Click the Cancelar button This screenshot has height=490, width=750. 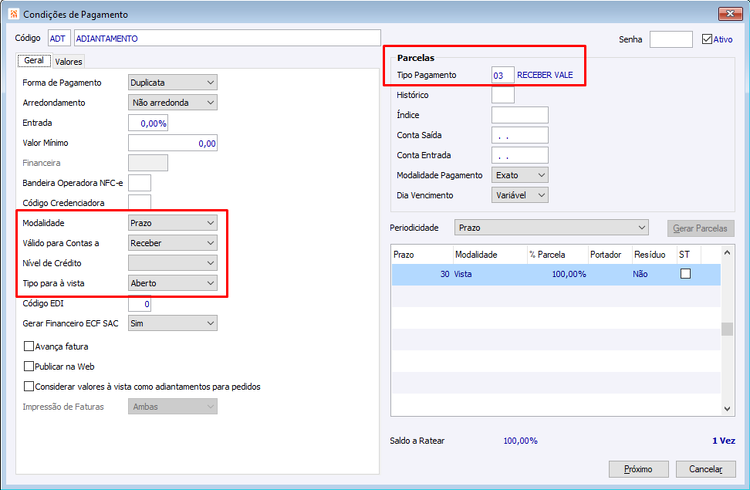tap(706, 469)
